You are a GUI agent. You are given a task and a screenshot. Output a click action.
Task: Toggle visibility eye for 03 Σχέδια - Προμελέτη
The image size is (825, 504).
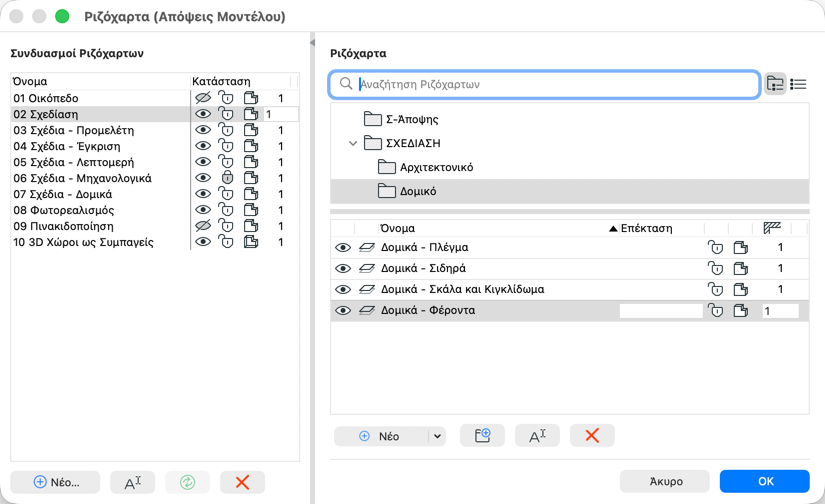[x=203, y=130]
